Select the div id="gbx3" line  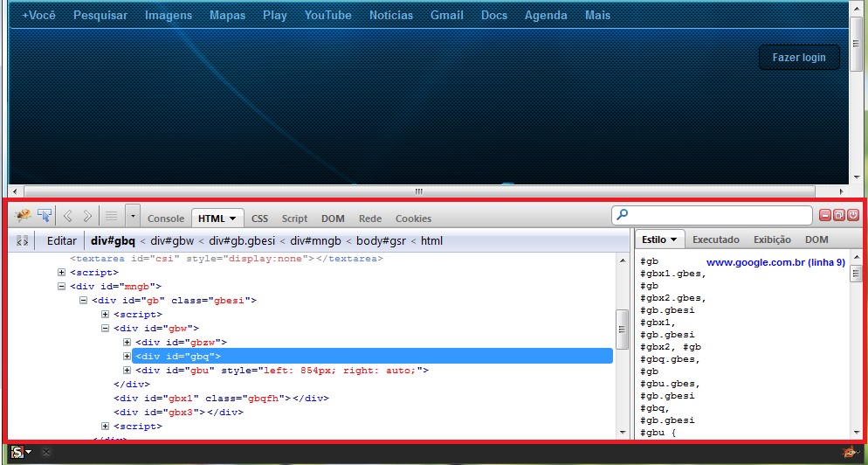coord(178,413)
